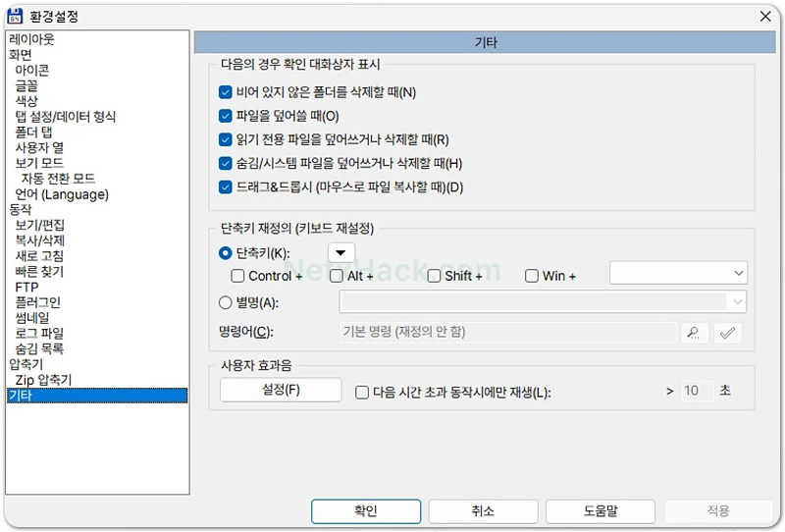
Task: Enable 다음 시간 초과 동작시에만 재생(L) checkbox
Action: coord(362,393)
